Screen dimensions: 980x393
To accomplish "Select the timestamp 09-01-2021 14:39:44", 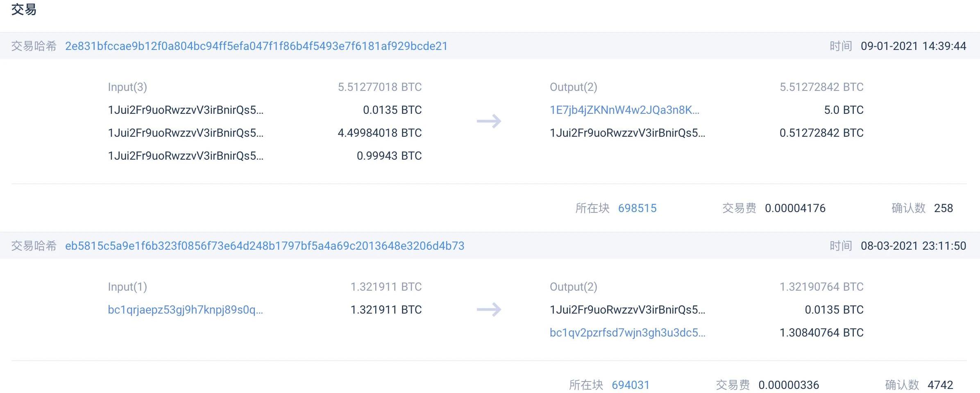I will 913,46.
